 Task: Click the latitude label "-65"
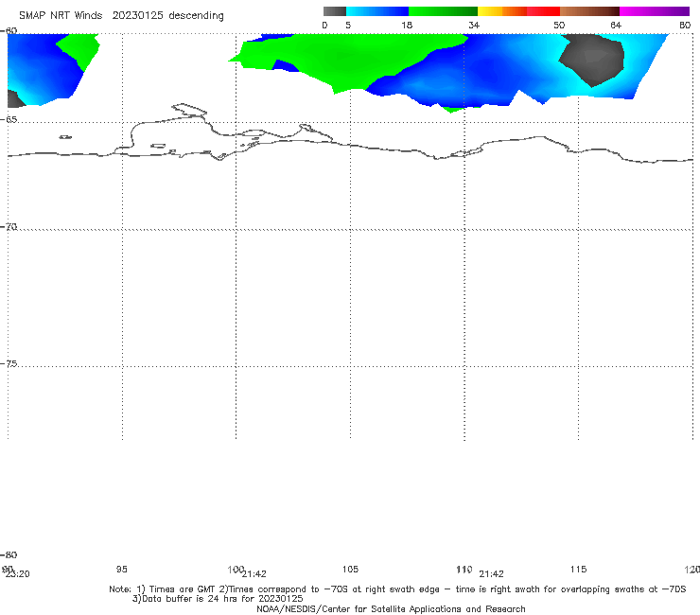click(9, 119)
